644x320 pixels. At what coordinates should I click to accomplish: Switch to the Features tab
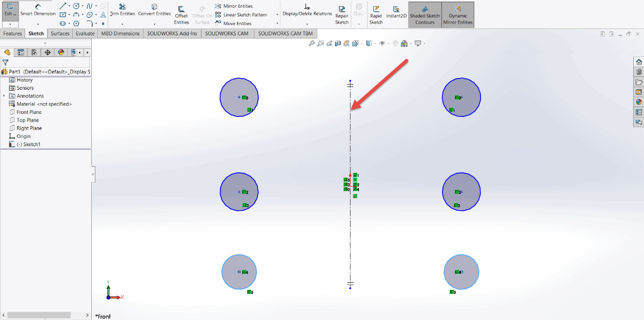click(x=13, y=33)
